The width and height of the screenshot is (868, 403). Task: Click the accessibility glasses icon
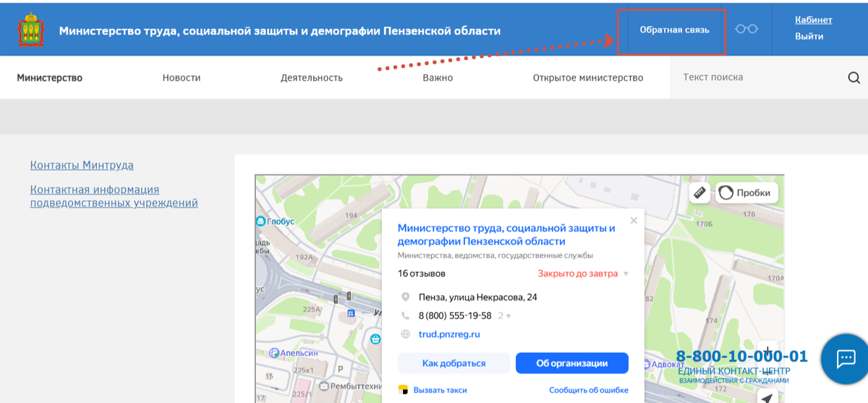[746, 30]
